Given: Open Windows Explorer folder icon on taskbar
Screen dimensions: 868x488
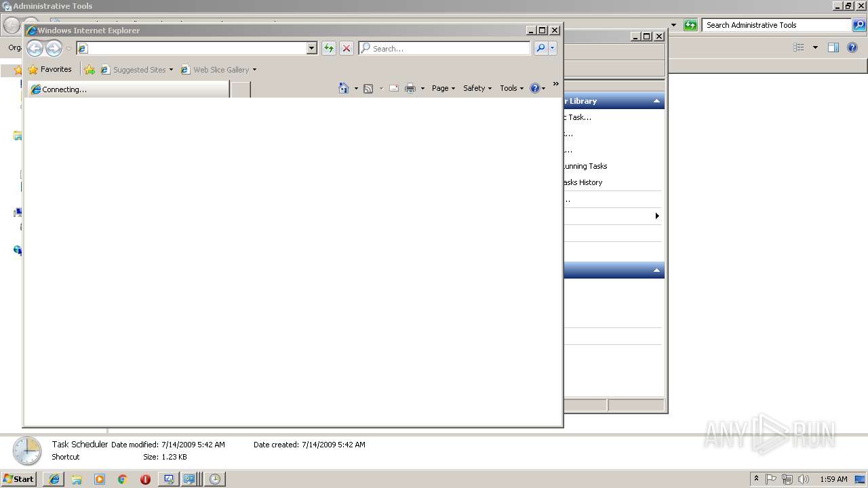Looking at the screenshot, I should pyautogui.click(x=77, y=479).
